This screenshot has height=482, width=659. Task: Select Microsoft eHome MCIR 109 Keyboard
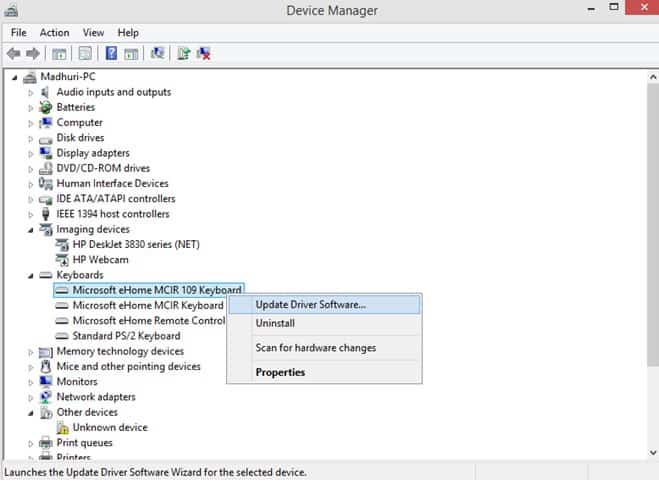coord(149,290)
